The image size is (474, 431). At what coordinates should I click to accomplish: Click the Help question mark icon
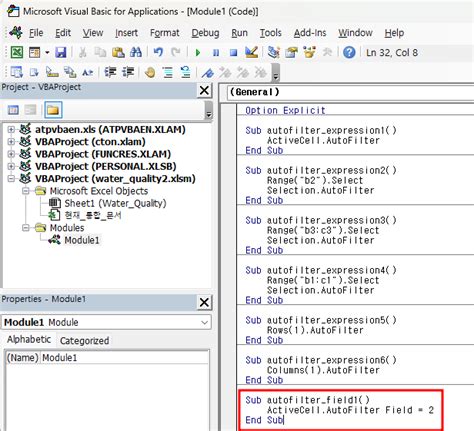[349, 52]
